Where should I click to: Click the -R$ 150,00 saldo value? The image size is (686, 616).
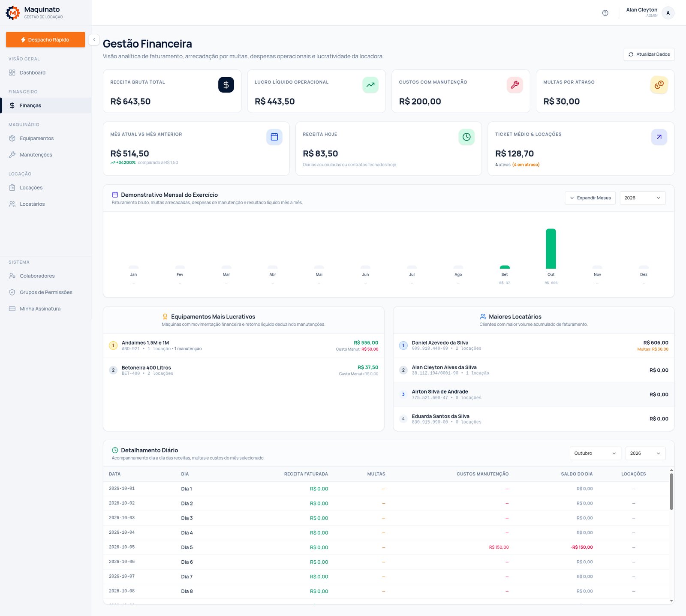(582, 547)
